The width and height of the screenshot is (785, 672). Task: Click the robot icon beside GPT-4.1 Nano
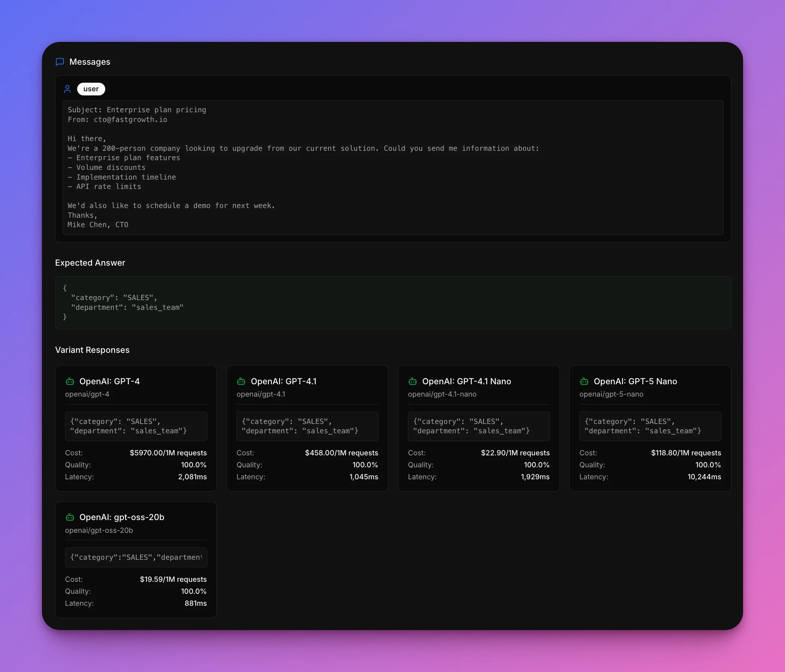[x=413, y=381]
